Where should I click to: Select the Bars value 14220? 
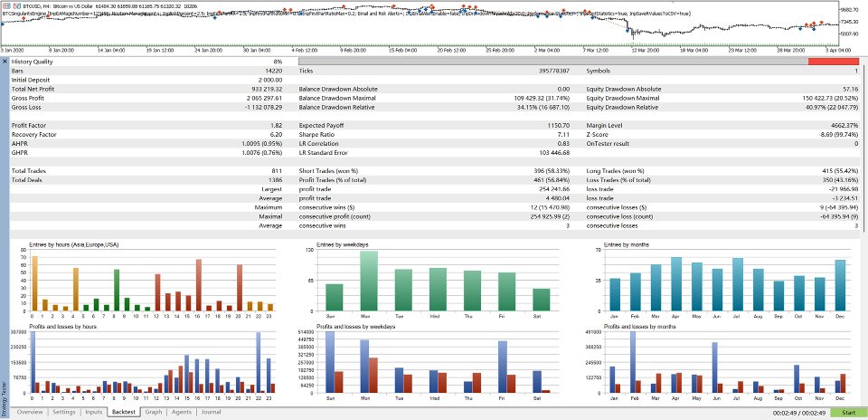273,71
